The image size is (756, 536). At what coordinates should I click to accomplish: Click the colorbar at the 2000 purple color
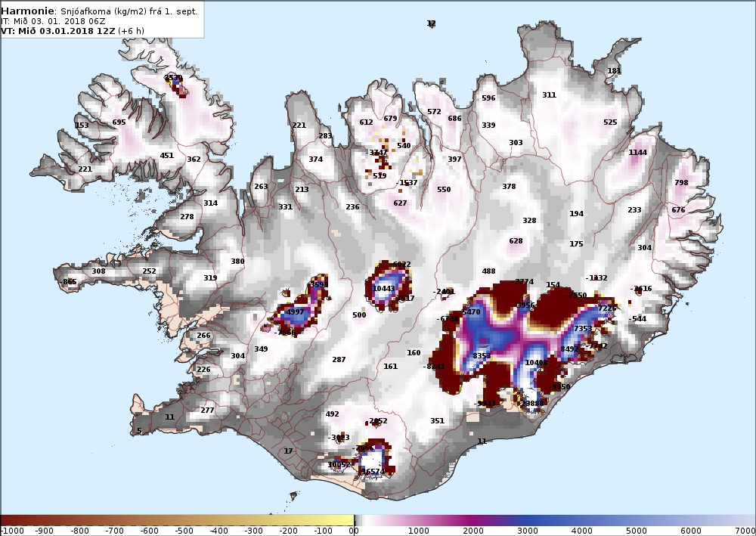click(473, 520)
